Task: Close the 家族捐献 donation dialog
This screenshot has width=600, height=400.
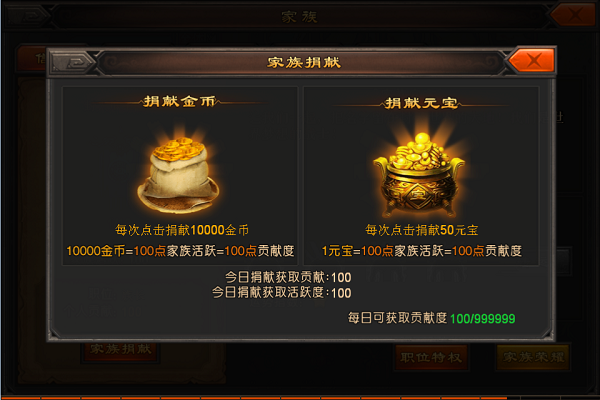Action: [x=533, y=60]
